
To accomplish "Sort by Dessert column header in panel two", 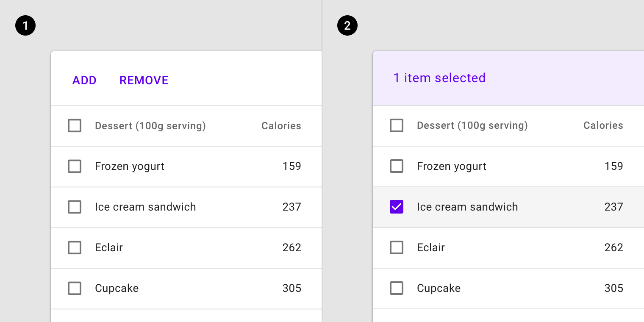I will [x=472, y=125].
